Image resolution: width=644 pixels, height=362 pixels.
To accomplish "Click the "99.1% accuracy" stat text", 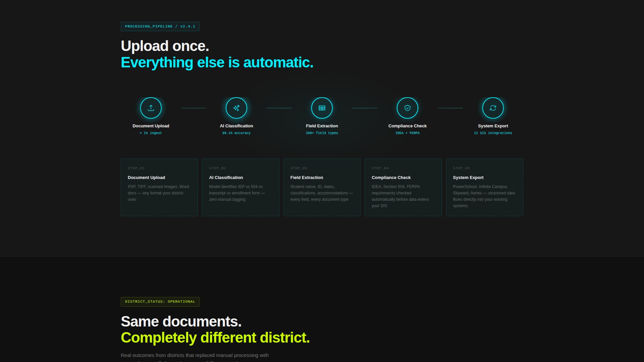I will 236,133.
